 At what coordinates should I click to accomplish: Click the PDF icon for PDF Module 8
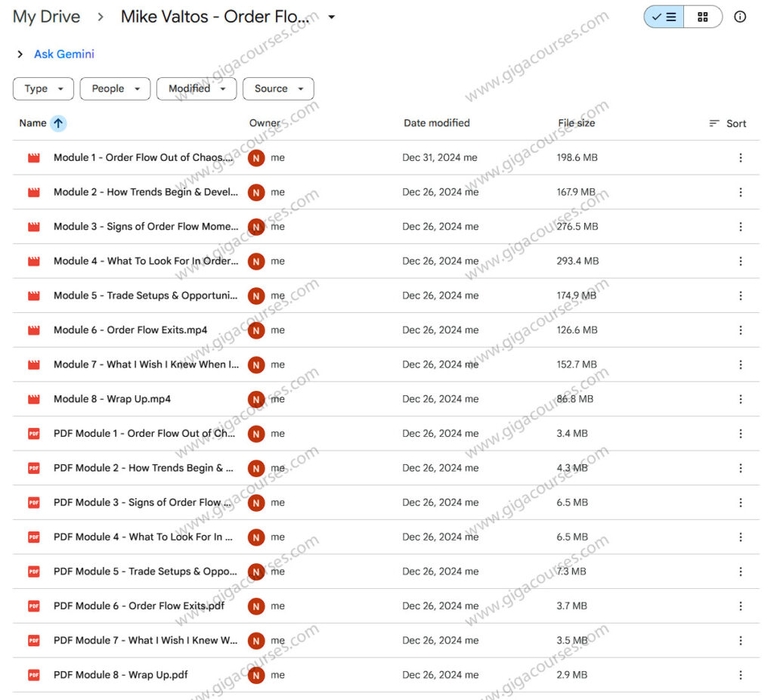click(x=33, y=675)
